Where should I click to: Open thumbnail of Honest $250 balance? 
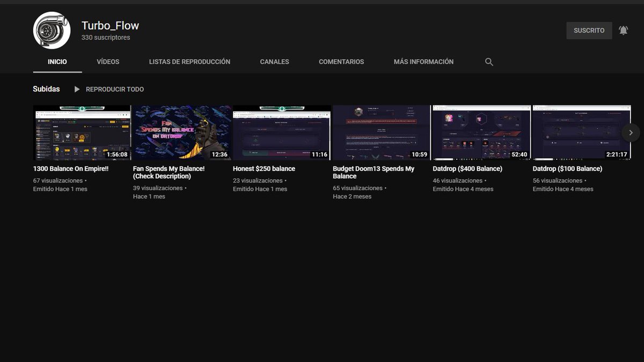click(x=282, y=133)
